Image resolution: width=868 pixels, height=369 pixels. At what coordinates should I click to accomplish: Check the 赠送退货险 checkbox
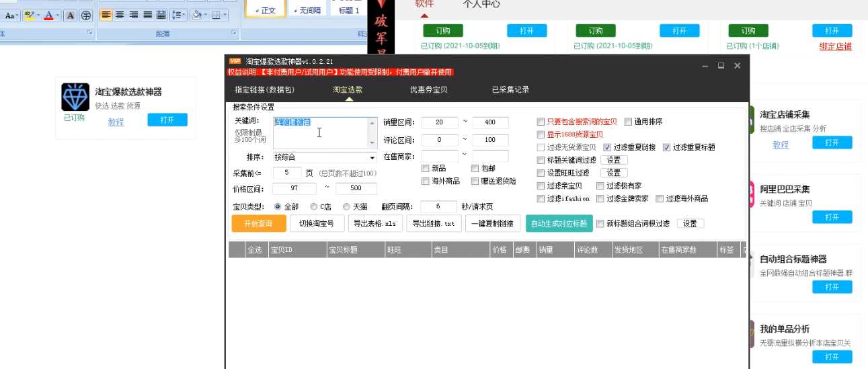pos(475,181)
